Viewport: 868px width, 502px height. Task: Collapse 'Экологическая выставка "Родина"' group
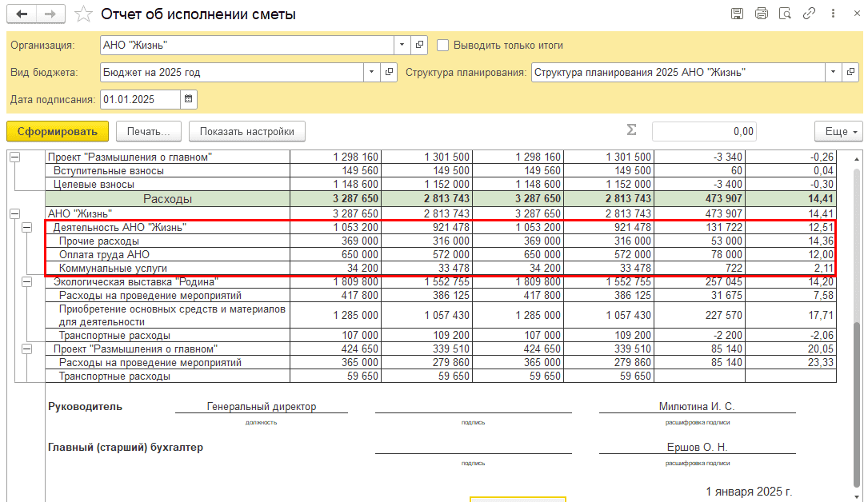[x=26, y=281]
